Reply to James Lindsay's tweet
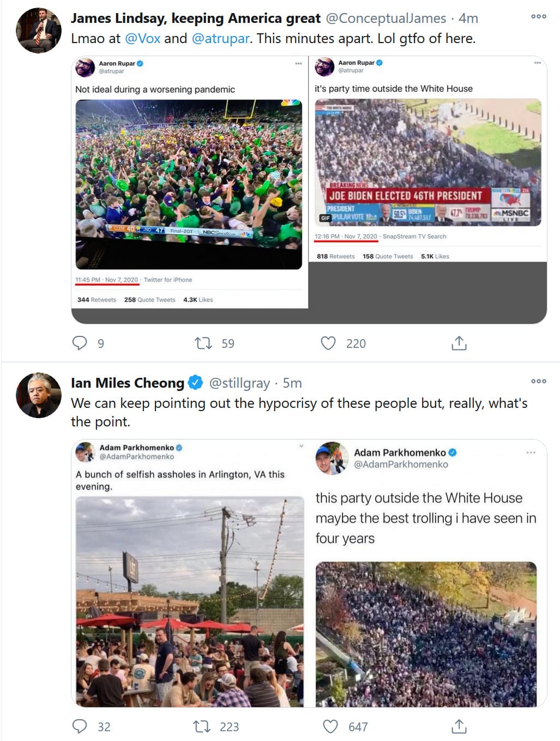The width and height of the screenshot is (560, 741). coord(80,343)
